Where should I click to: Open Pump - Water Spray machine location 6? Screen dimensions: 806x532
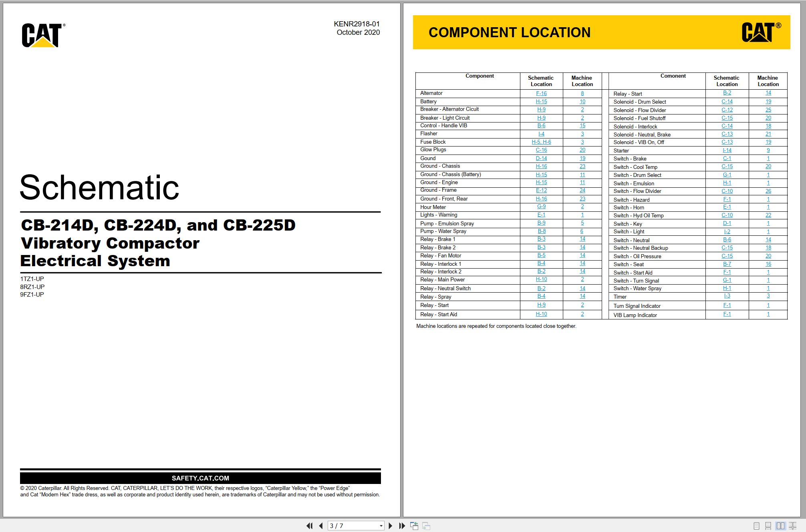582,231
